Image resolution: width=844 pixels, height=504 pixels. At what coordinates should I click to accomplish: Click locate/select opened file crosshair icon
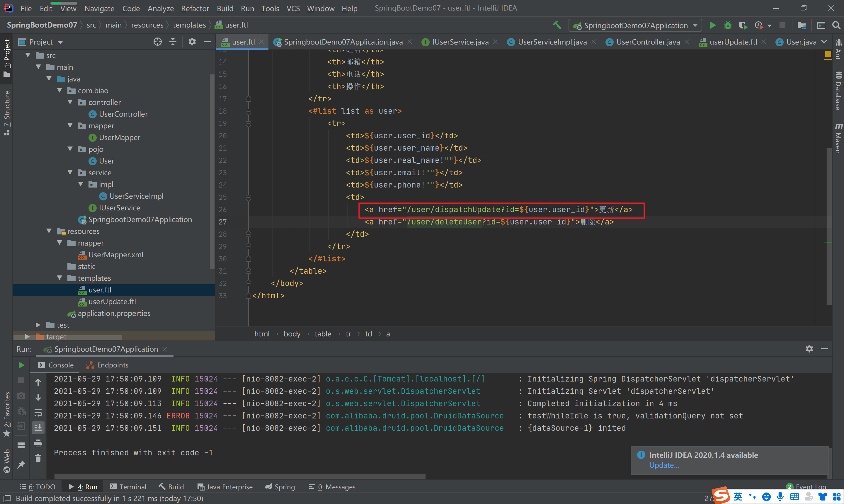click(157, 42)
